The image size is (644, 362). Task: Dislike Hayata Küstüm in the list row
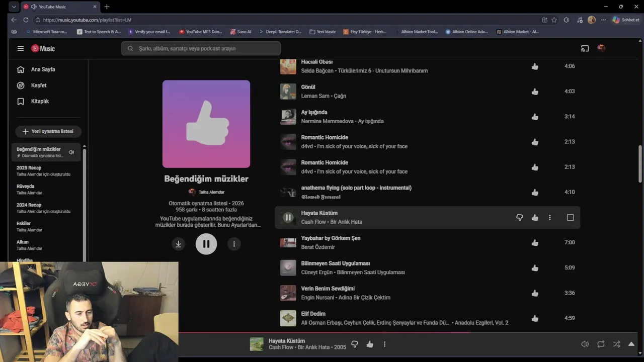(520, 217)
